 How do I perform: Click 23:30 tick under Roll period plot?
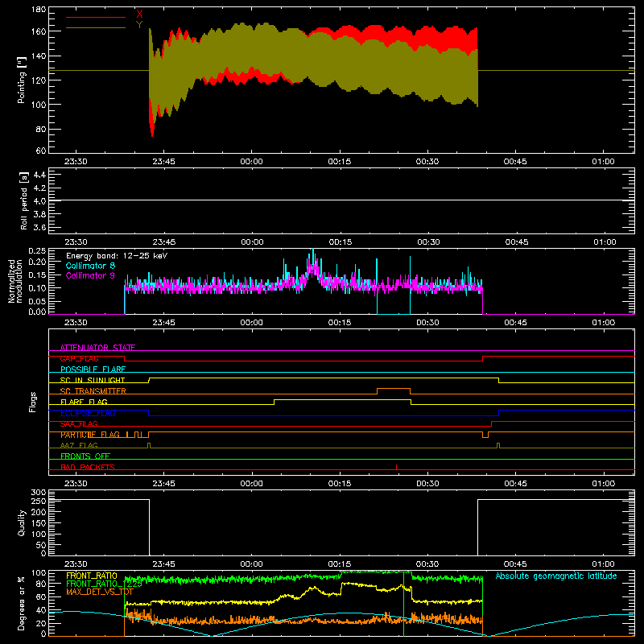tap(76, 242)
